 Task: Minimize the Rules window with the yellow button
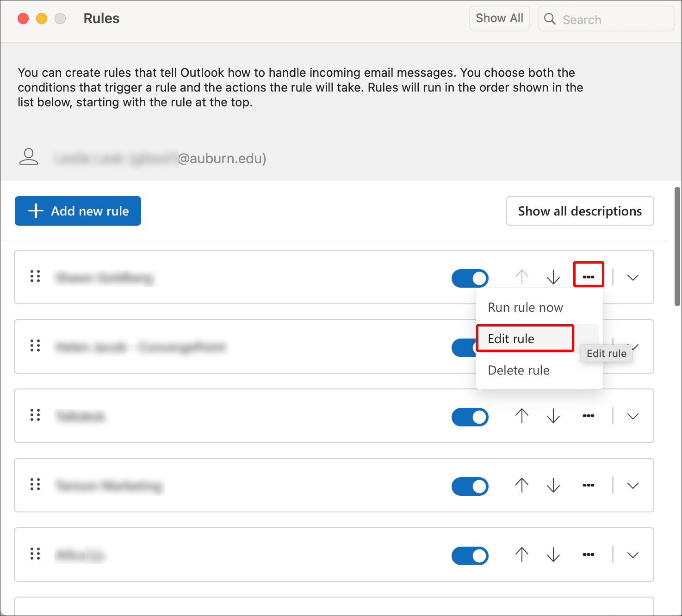[42, 18]
